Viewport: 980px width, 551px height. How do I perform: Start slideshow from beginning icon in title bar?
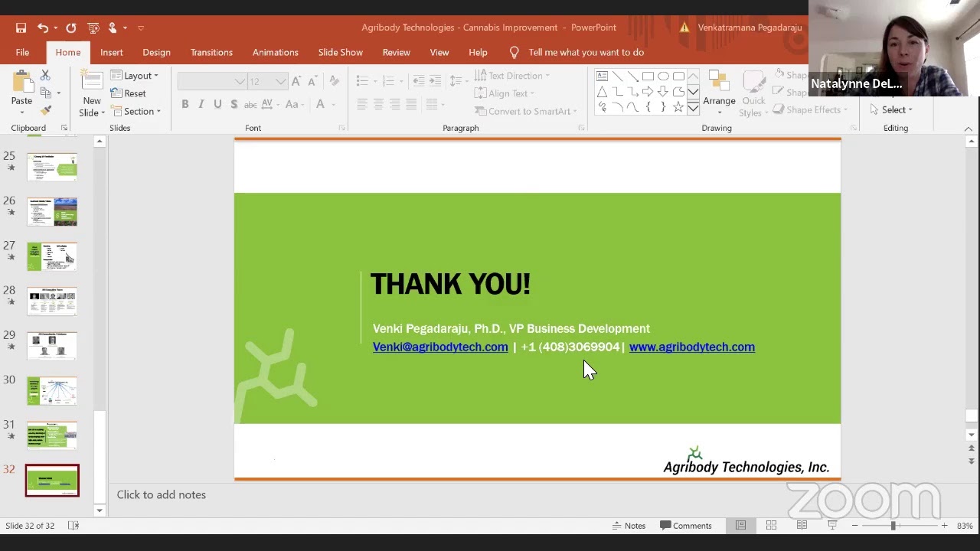click(x=93, y=28)
